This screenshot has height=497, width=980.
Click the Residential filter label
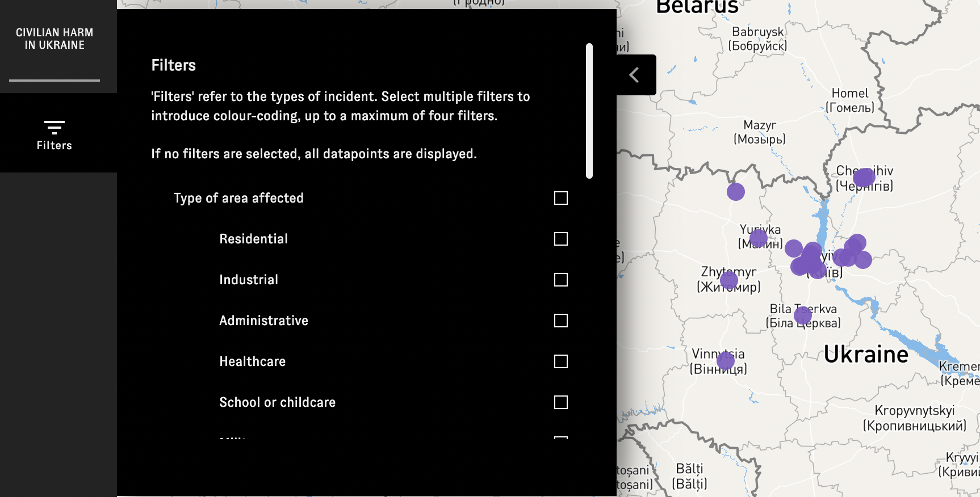click(x=253, y=239)
